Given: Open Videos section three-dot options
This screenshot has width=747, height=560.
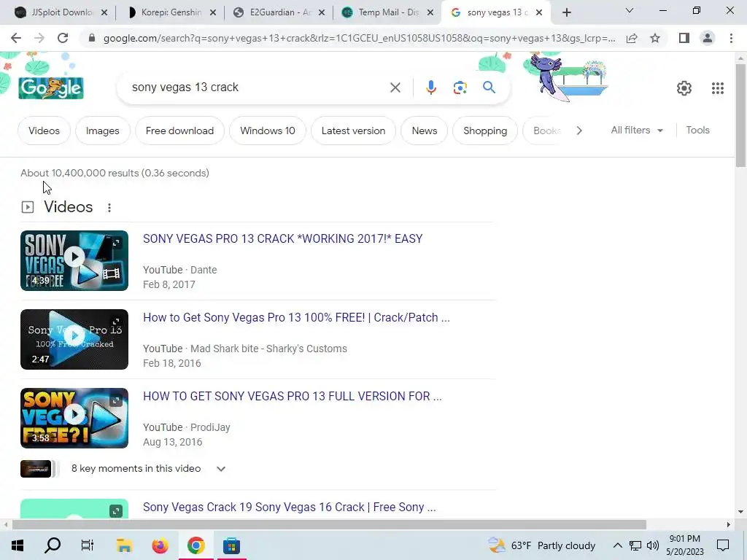Looking at the screenshot, I should (109, 208).
